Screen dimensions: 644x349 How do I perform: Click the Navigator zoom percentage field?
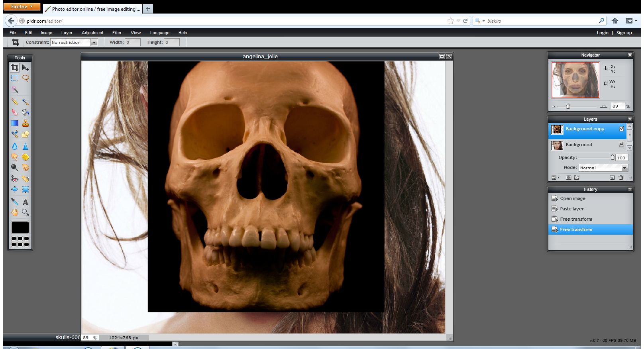point(618,106)
